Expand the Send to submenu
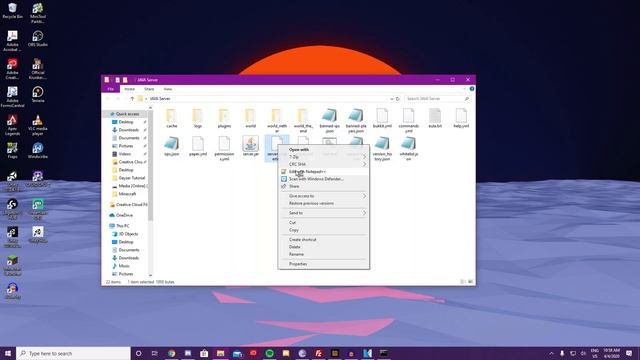Image resolution: width=640 pixels, height=360 pixels. tap(324, 213)
